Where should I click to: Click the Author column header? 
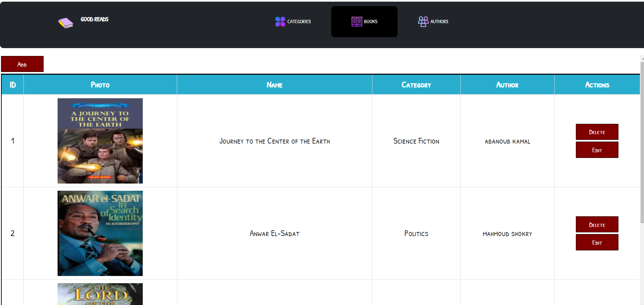point(507,85)
